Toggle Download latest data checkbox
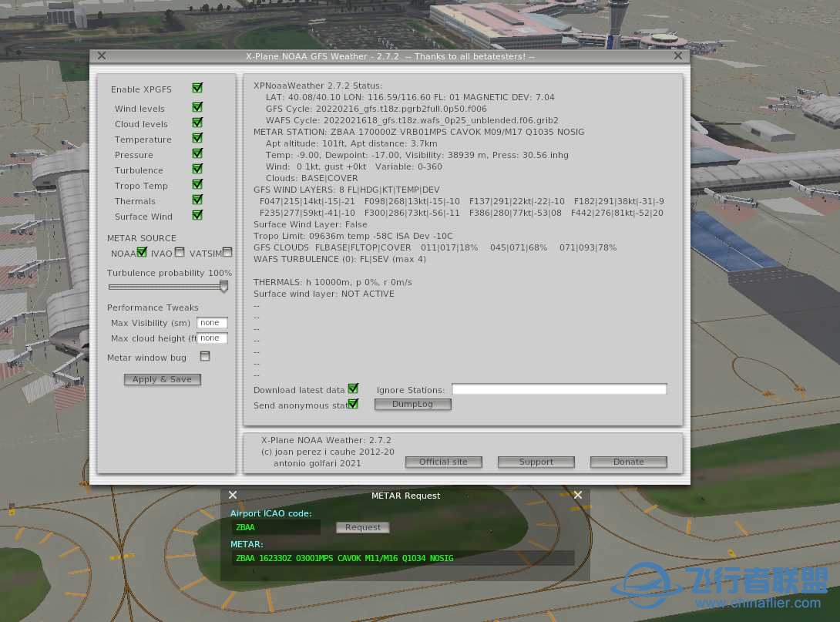 click(353, 388)
